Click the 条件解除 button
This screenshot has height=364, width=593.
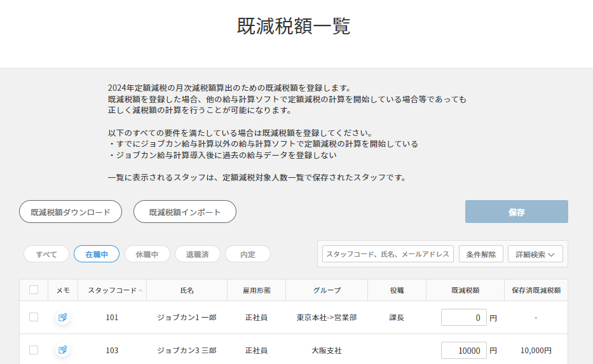(481, 254)
